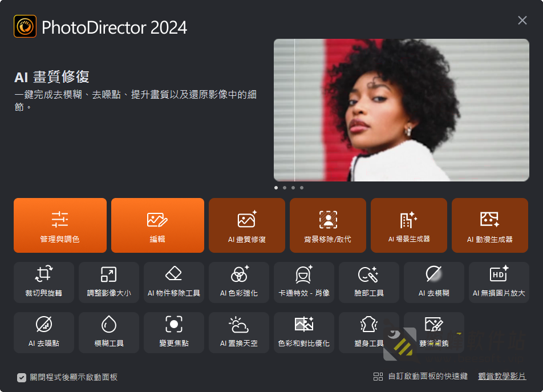The width and height of the screenshot is (543, 392).
Task: Open 背景移除/取代 tool
Action: (x=328, y=225)
